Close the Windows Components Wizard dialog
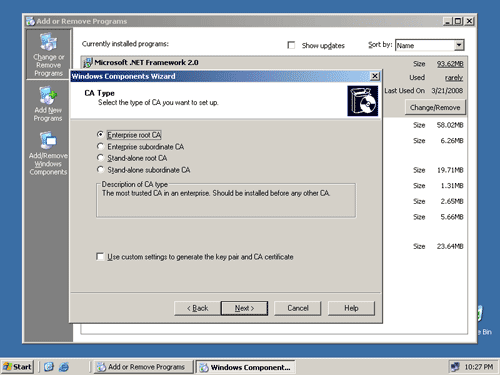 (375, 76)
